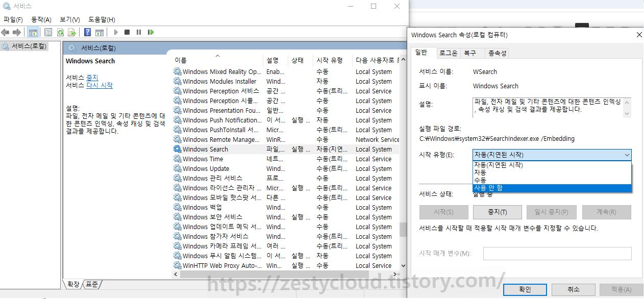Click the 적용(A) button
Screen dimensions: 644x299
tap(621, 289)
